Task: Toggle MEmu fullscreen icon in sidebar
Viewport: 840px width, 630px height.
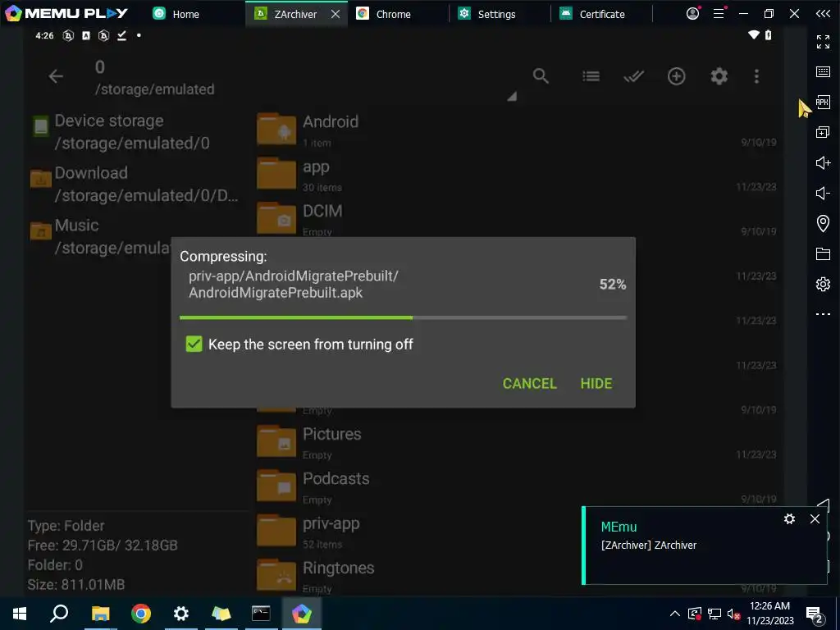Action: tap(823, 41)
